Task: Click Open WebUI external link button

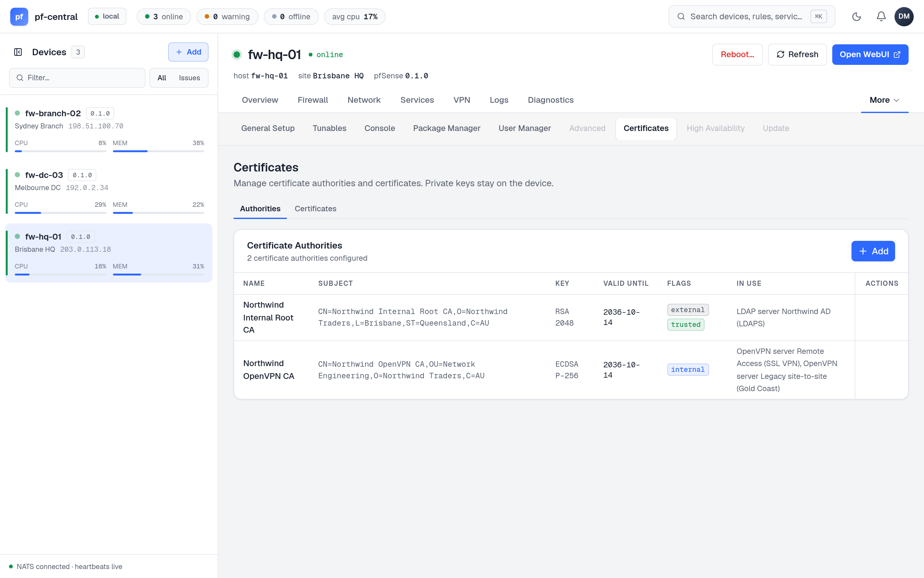Action: (870, 54)
